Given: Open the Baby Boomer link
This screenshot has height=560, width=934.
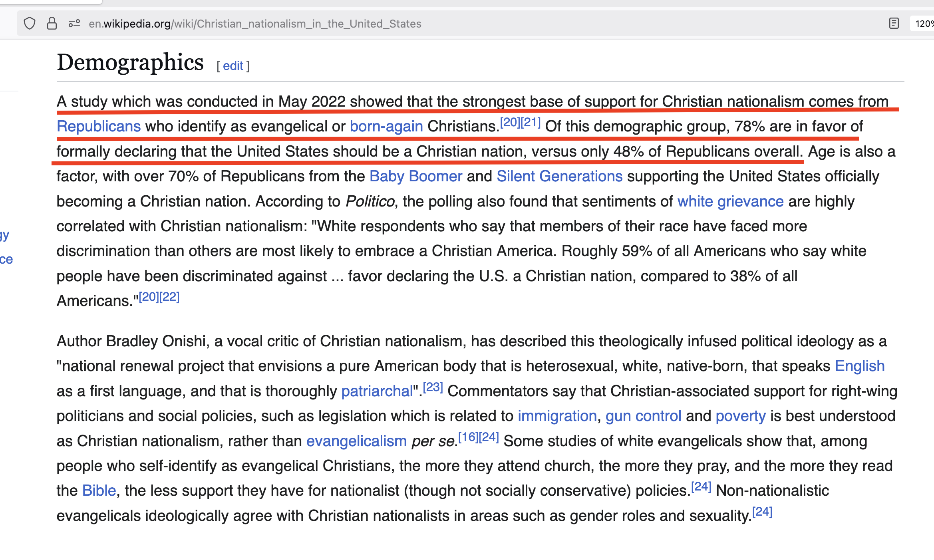Looking at the screenshot, I should point(415,177).
